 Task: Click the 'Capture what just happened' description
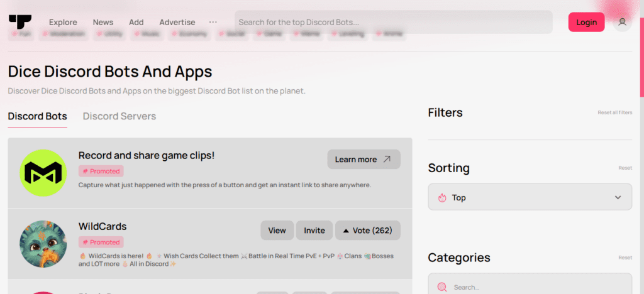point(225,185)
